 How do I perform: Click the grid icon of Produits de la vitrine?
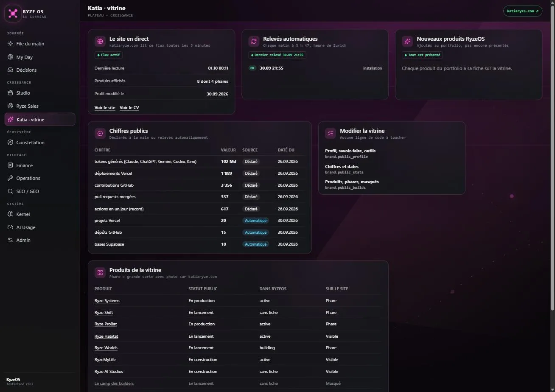(x=100, y=272)
